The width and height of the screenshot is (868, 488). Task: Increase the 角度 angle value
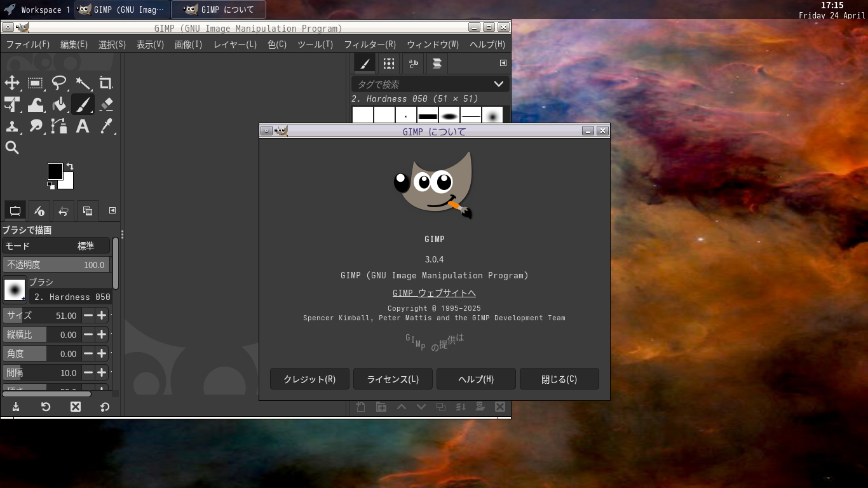point(102,354)
